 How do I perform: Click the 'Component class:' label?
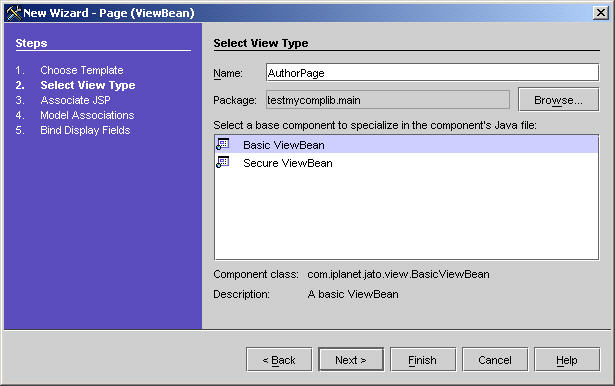256,274
